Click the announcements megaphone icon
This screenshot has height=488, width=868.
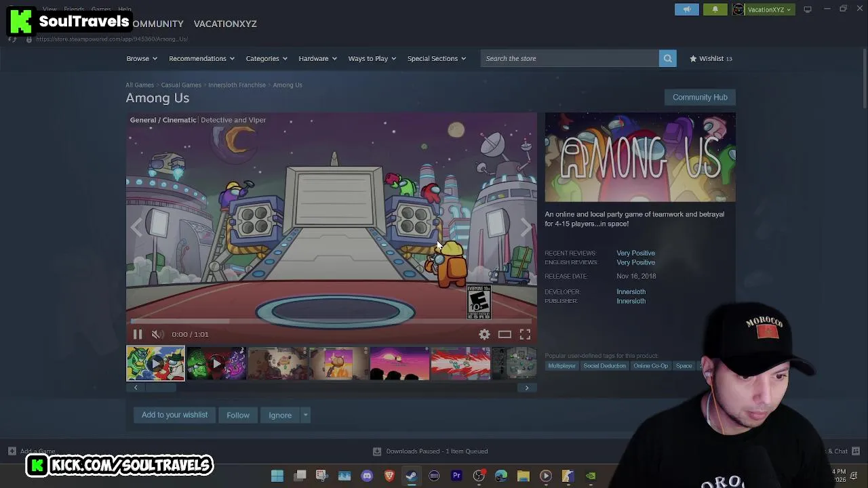click(x=687, y=9)
